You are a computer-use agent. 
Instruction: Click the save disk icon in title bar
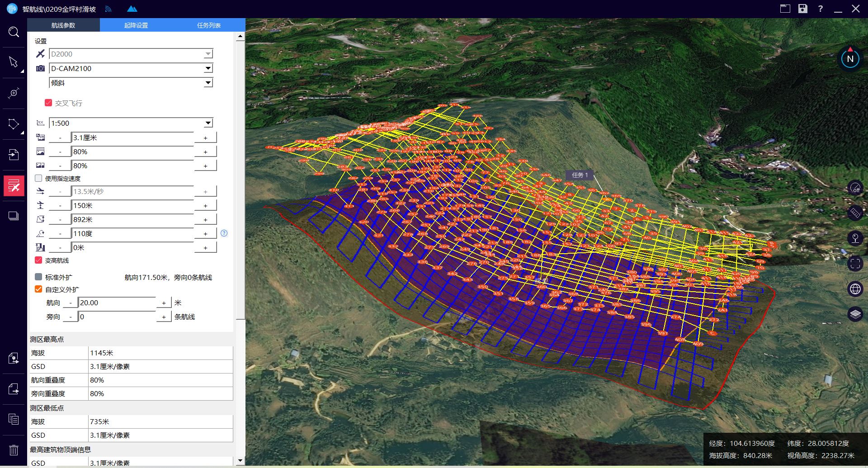802,9
